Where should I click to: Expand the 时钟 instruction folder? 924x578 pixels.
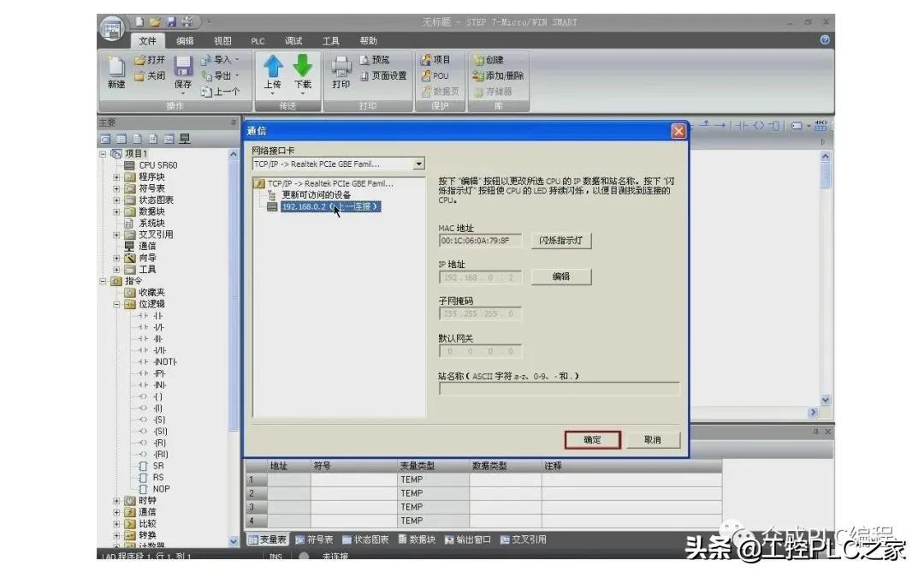click(116, 501)
